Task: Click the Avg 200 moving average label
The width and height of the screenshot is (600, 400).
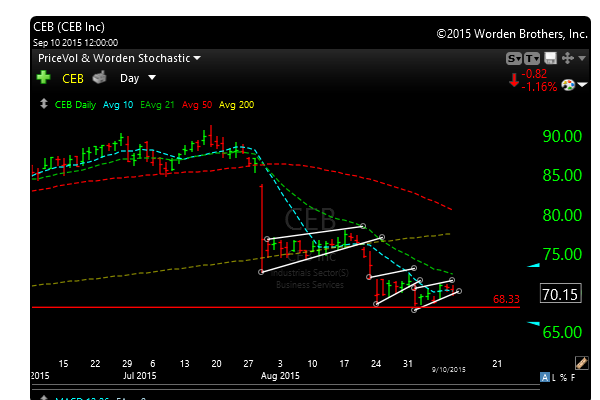Action: click(x=239, y=103)
